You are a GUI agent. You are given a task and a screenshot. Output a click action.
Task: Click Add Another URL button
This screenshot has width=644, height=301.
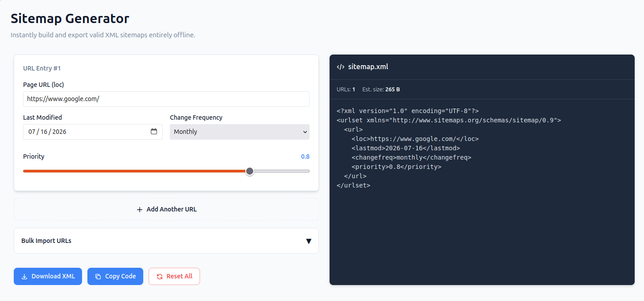click(x=166, y=209)
